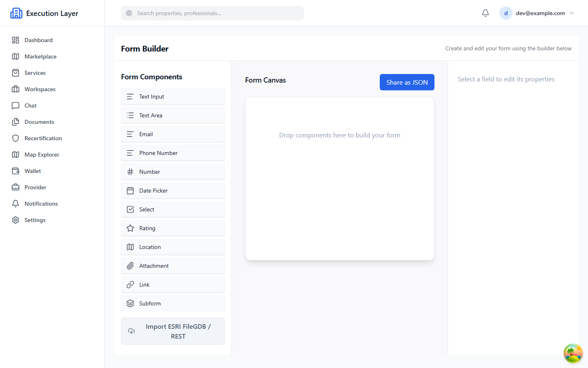This screenshot has height=368, width=588.
Task: Click the user avatar letter d
Action: 506,13
